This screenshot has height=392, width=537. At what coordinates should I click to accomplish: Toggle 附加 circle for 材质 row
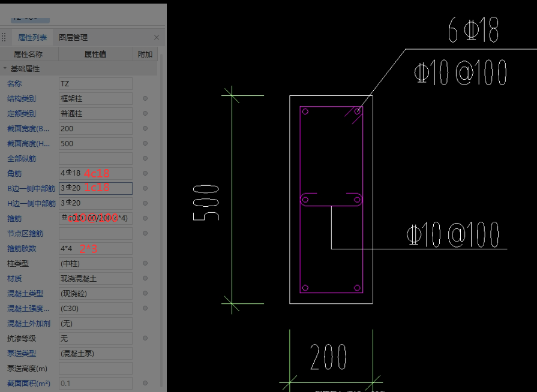pos(145,278)
